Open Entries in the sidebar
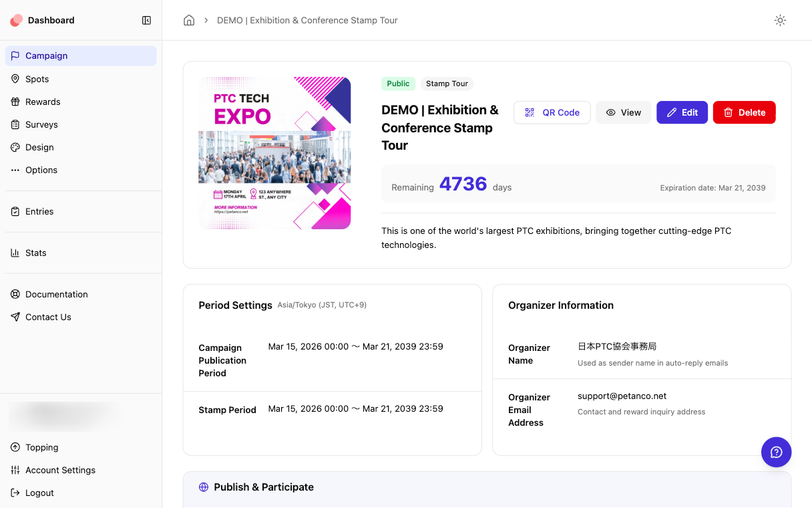Screen dimensions: 812x508 click(x=81, y=211)
